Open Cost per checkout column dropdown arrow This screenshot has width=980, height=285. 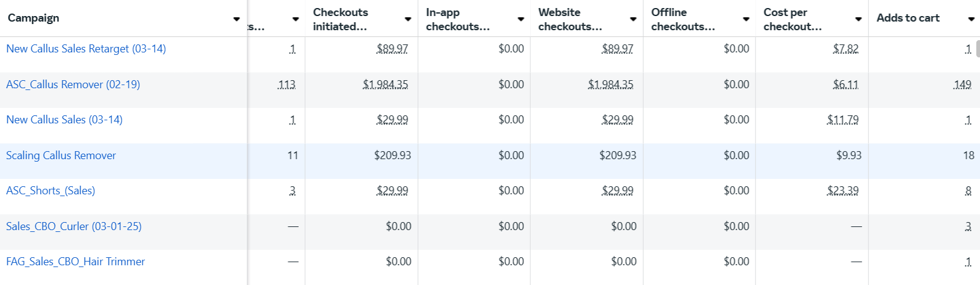(x=858, y=19)
